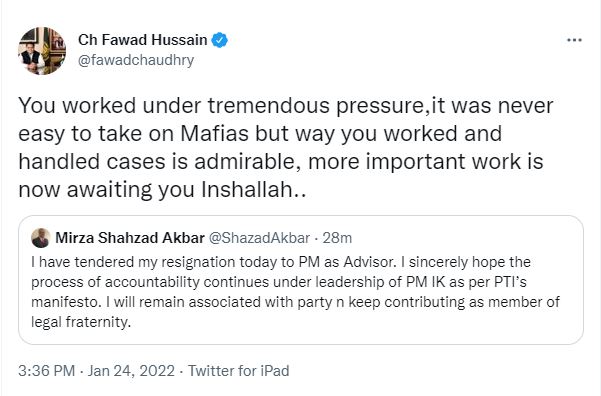Image resolution: width=601 pixels, height=396 pixels.
Task: Click the @ShazadAkbar handle
Action: 259,238
